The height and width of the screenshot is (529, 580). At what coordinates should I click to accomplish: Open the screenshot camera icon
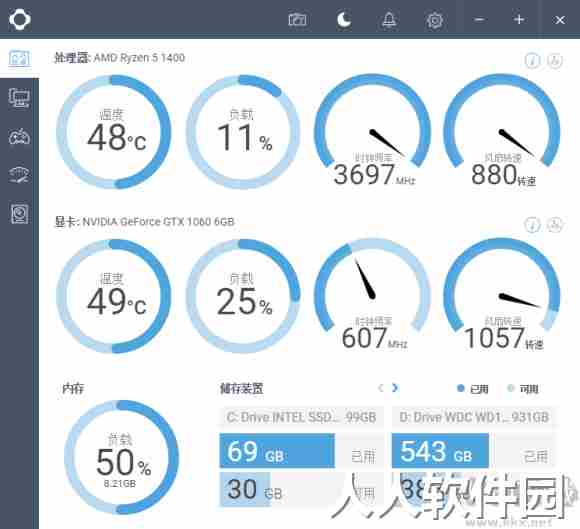pyautogui.click(x=297, y=19)
